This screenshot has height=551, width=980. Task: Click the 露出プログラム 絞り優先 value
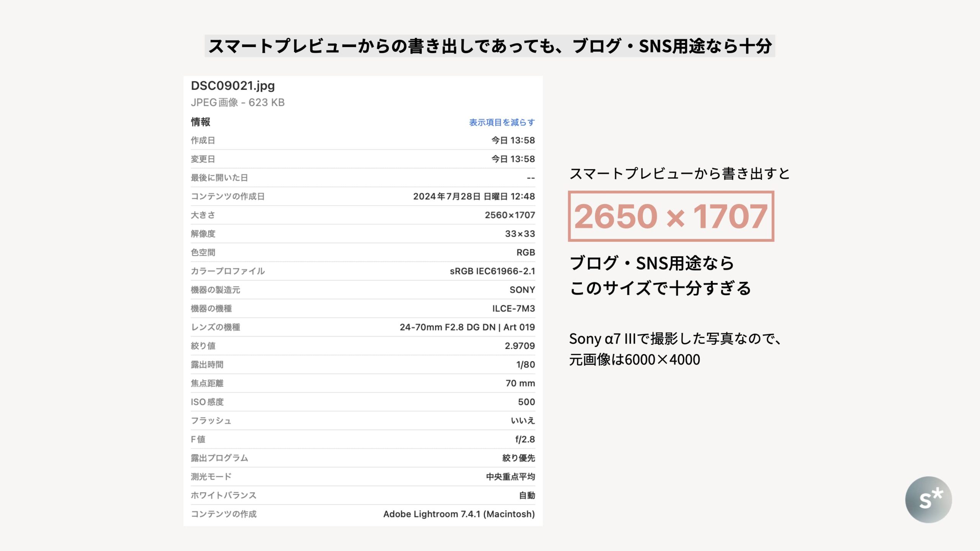coord(518,458)
